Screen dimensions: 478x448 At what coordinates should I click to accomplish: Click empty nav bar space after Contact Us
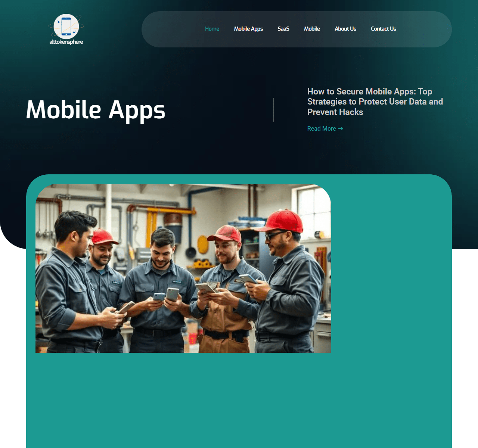click(426, 29)
